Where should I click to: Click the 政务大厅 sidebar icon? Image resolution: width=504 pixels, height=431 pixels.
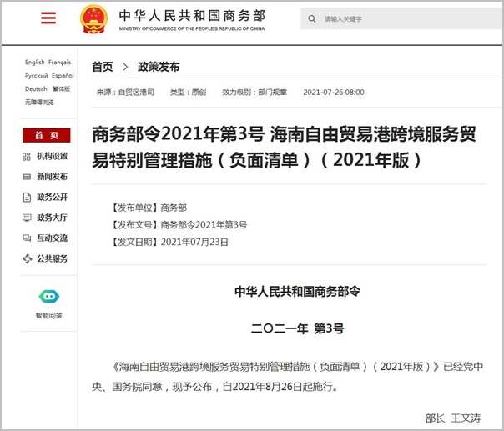(x=27, y=218)
